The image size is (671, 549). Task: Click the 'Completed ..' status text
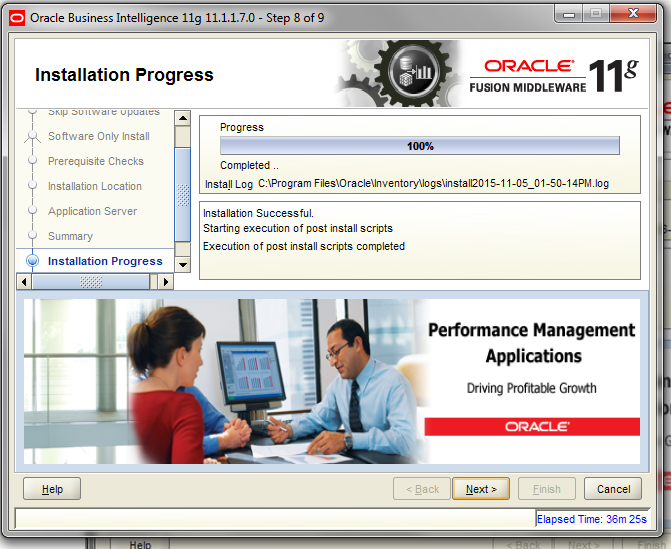[x=249, y=165]
